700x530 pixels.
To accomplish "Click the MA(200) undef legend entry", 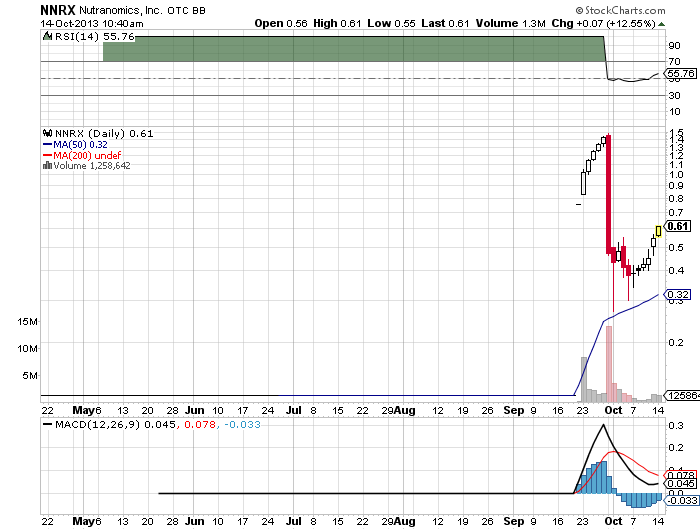I will (87, 155).
